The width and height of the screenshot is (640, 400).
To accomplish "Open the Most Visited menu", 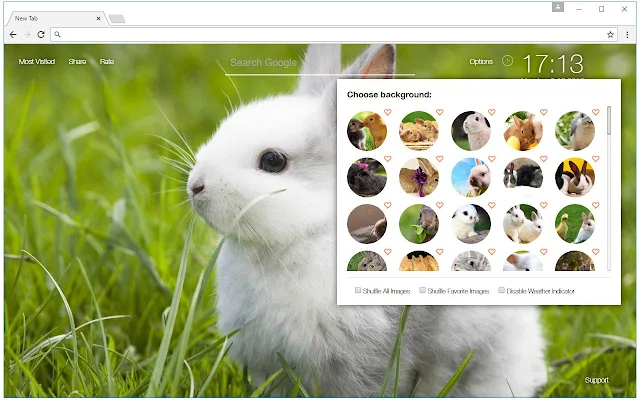I will [x=37, y=62].
